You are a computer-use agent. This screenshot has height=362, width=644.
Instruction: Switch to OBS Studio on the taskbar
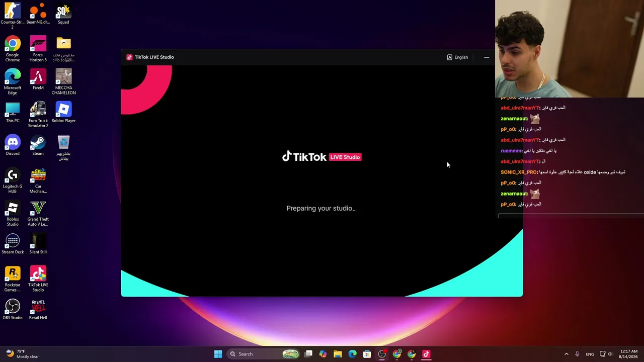click(x=382, y=354)
